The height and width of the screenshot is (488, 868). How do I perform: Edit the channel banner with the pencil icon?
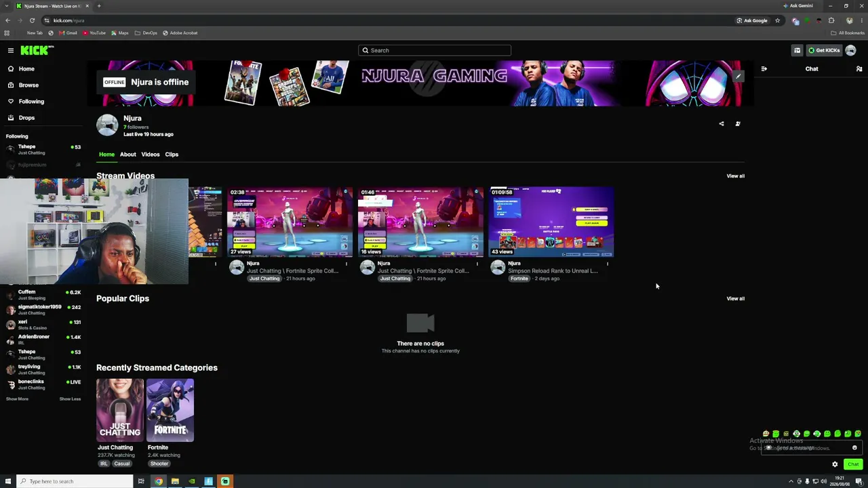[x=738, y=76]
